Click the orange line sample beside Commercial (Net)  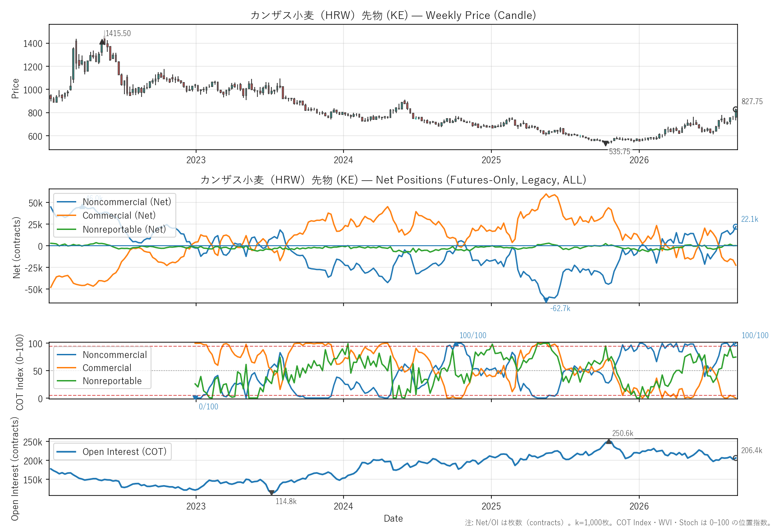click(x=67, y=216)
